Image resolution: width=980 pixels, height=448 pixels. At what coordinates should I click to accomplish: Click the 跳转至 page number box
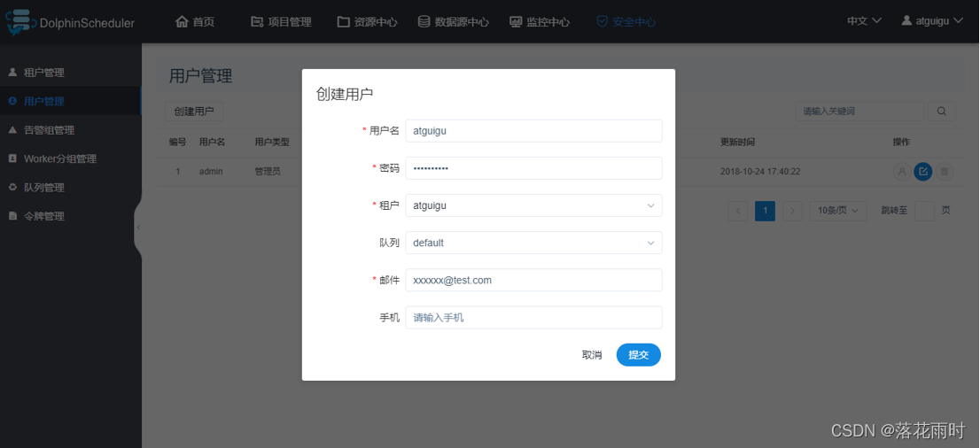tap(924, 212)
